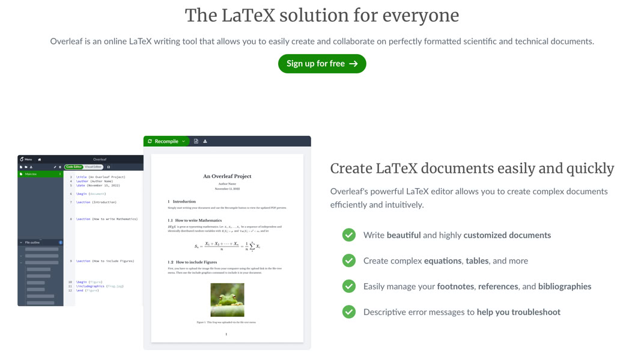Click the Omega symbol palette icon
The image size is (644, 356).
pyautogui.click(x=108, y=167)
